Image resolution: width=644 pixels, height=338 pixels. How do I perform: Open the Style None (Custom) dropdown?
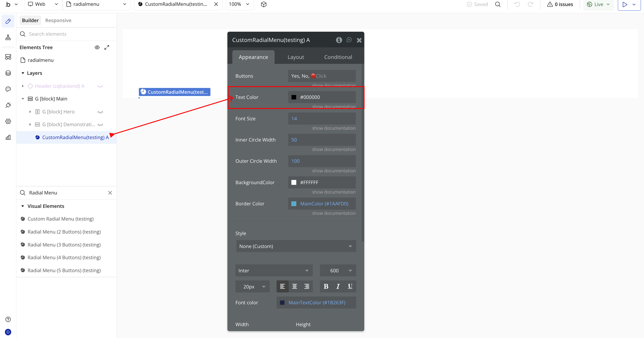tap(296, 246)
